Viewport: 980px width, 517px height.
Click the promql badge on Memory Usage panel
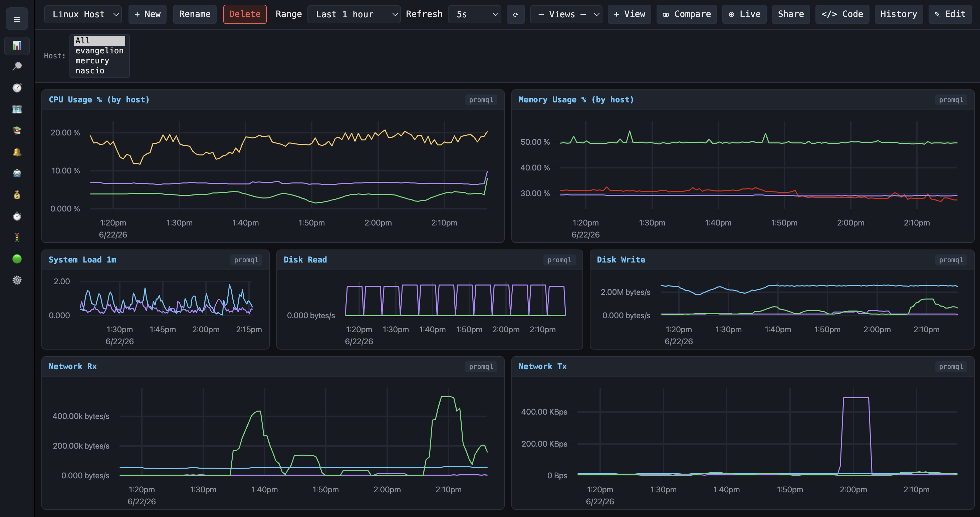[951, 100]
